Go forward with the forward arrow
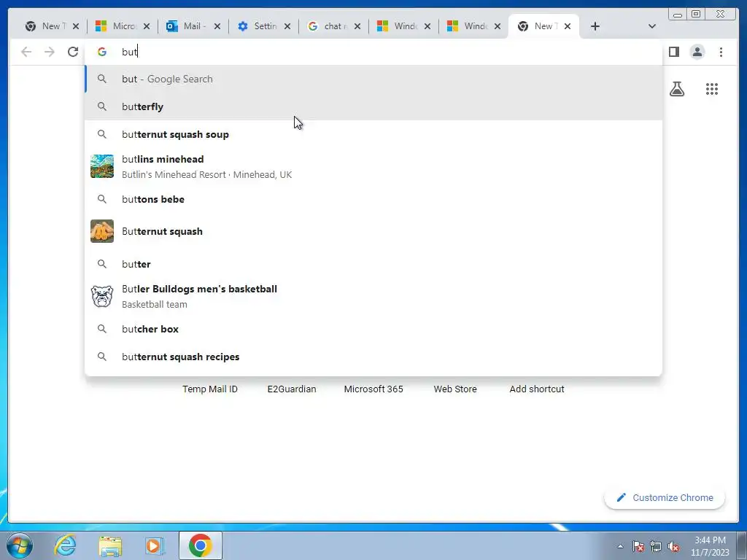747x560 pixels. pyautogui.click(x=50, y=52)
